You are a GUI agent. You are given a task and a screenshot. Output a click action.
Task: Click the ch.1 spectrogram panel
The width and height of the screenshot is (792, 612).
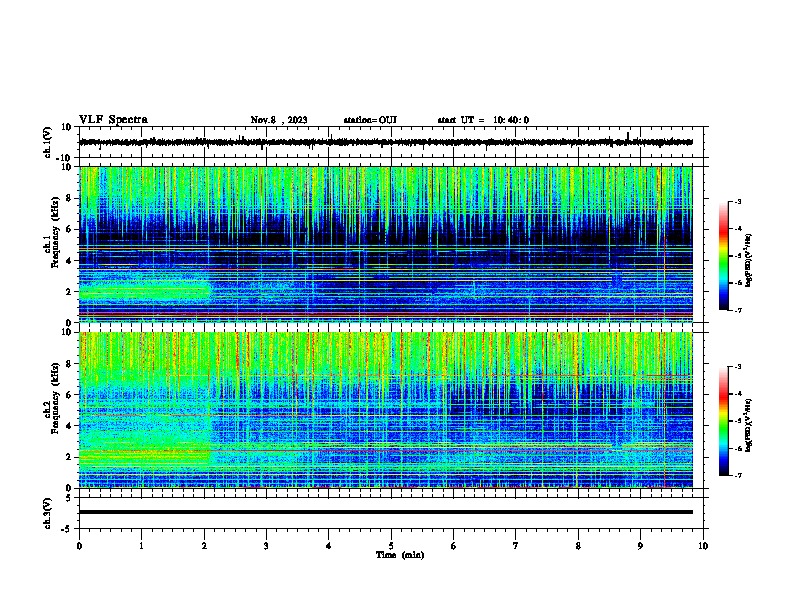pos(385,244)
